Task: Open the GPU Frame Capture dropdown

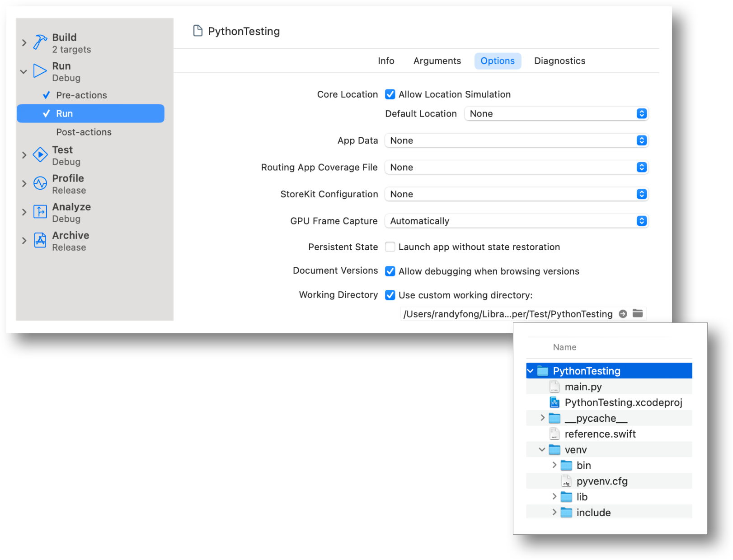Action: [517, 221]
